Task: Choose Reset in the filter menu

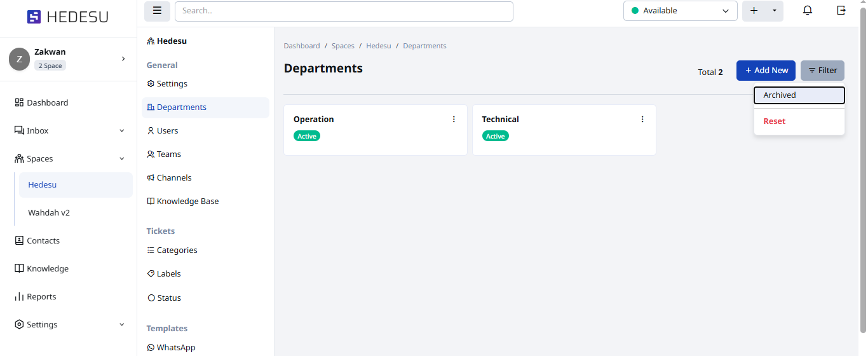Action: pos(775,121)
